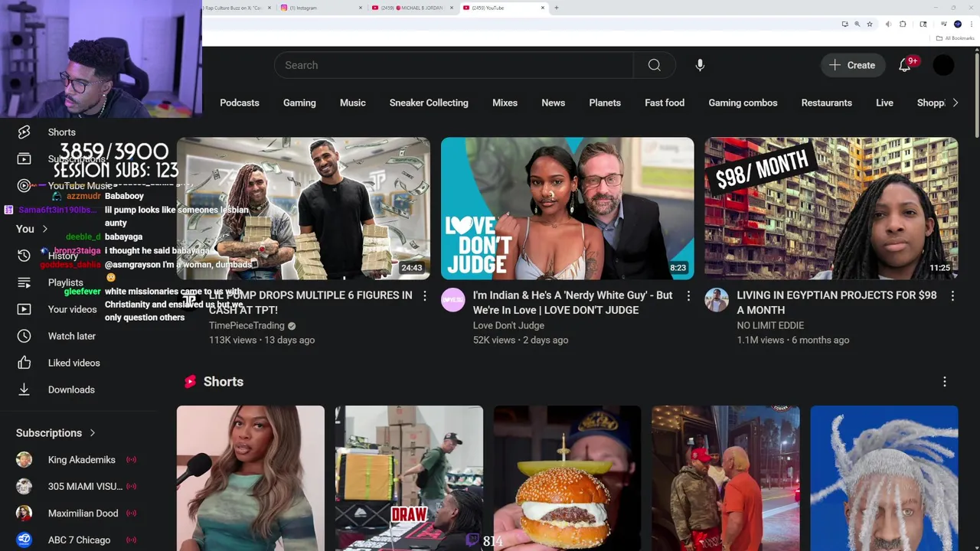Screen dimensions: 980x551
Task: Select the Fast food chip
Action: pos(665,103)
